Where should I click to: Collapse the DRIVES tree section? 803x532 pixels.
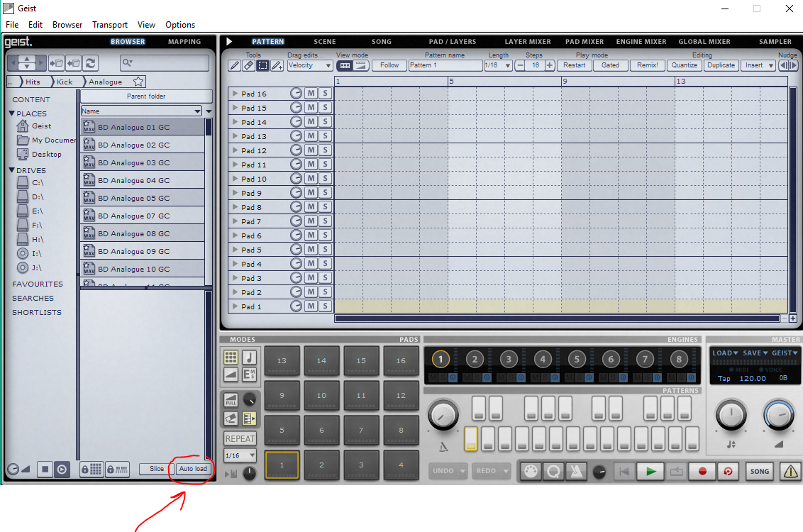coord(12,170)
